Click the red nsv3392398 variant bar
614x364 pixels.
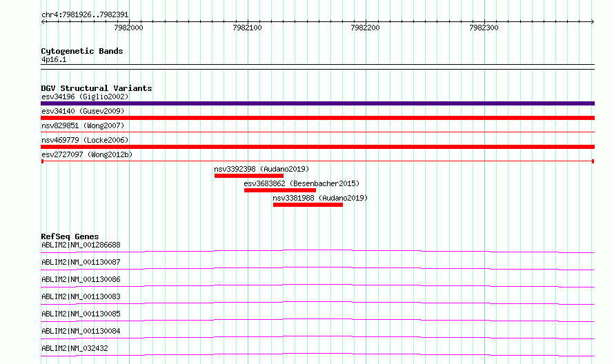(x=249, y=176)
